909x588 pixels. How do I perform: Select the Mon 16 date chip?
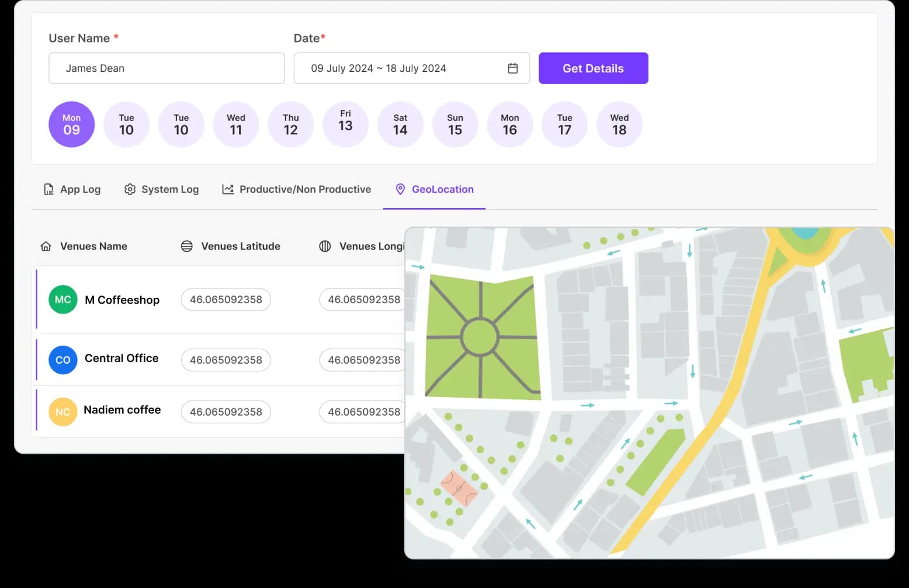point(510,124)
